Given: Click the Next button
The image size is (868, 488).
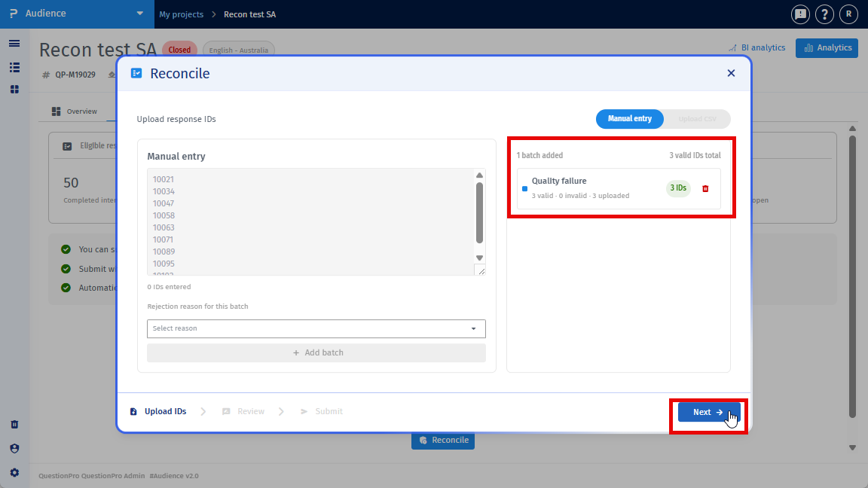Looking at the screenshot, I should [708, 412].
